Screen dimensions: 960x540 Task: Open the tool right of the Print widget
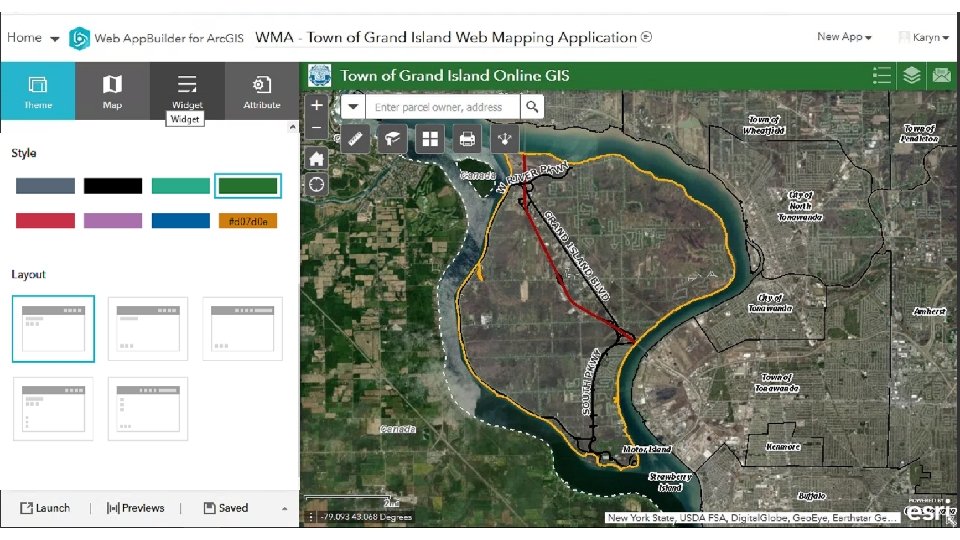click(x=504, y=139)
